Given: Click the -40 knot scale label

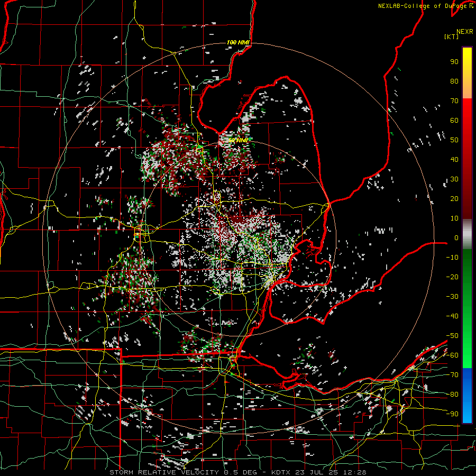Looking at the screenshot, I should [x=452, y=316].
